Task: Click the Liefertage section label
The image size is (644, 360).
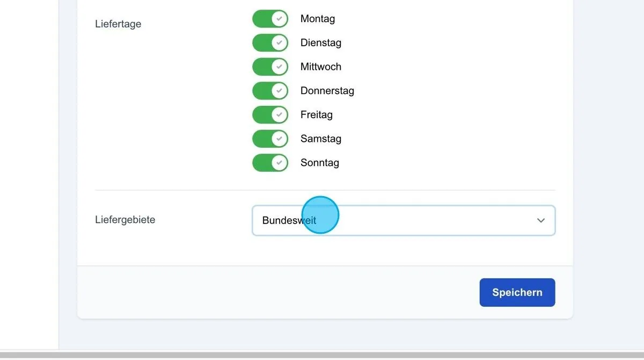Action: [x=118, y=24]
